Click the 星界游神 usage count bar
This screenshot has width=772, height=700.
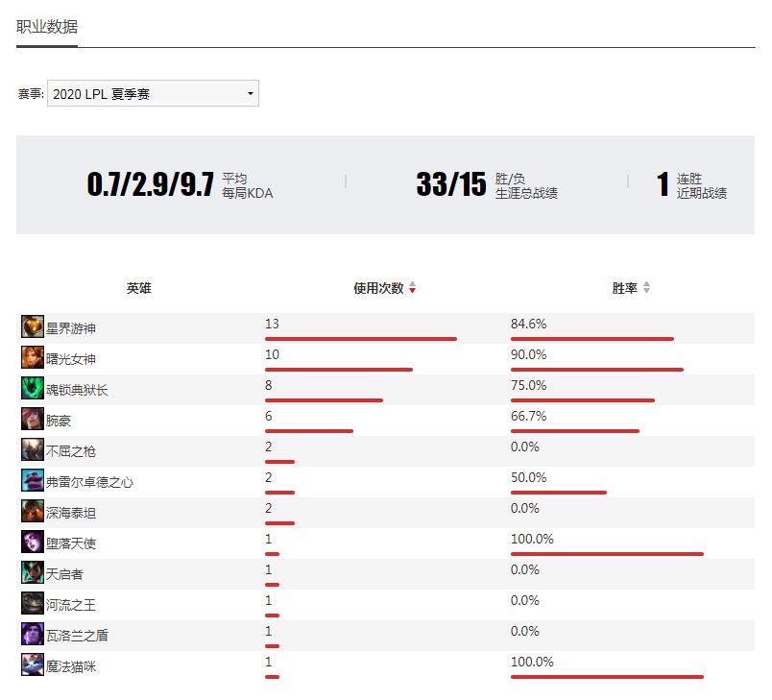[361, 339]
